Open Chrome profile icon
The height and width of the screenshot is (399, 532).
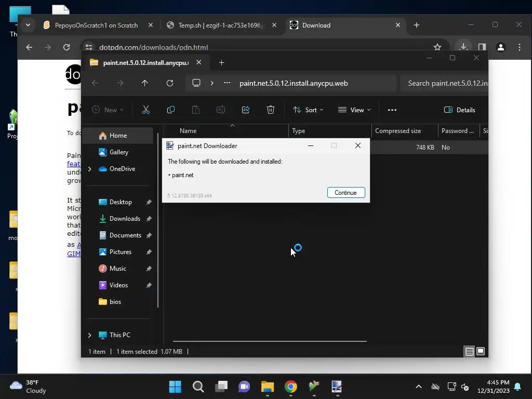[x=501, y=47]
